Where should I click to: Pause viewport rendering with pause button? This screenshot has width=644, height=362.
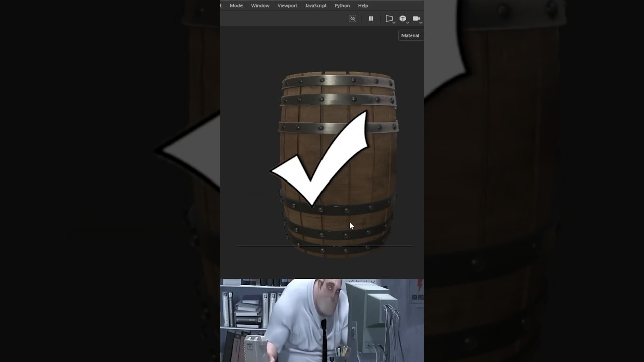point(371,19)
